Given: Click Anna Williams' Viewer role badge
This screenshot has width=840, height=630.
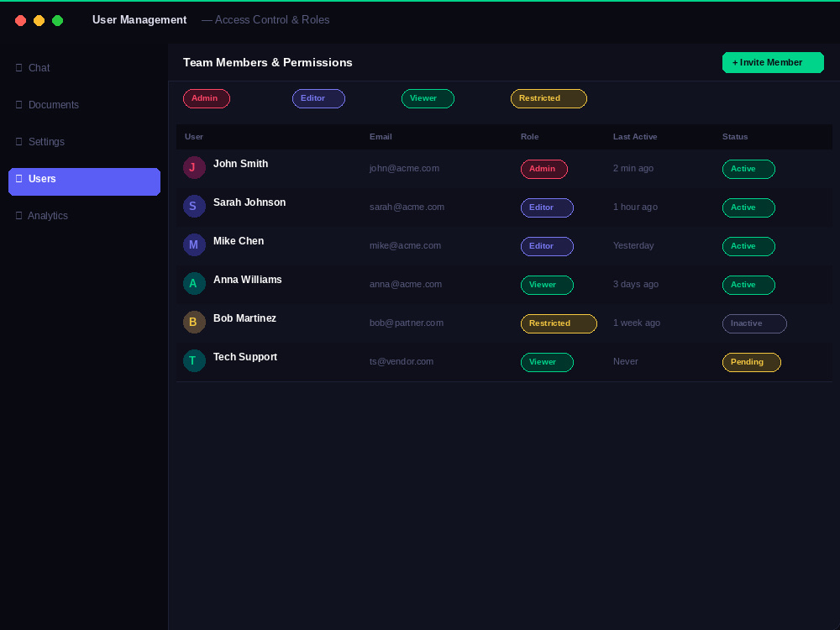Looking at the screenshot, I should pos(547,285).
